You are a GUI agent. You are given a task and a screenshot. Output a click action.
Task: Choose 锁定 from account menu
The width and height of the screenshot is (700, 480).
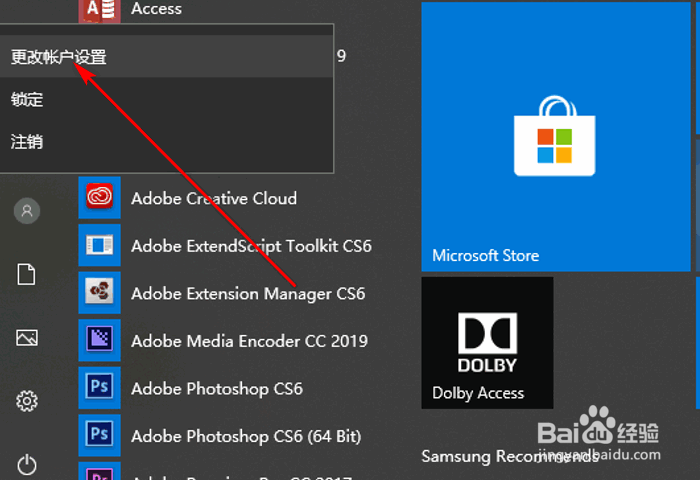[x=27, y=100]
